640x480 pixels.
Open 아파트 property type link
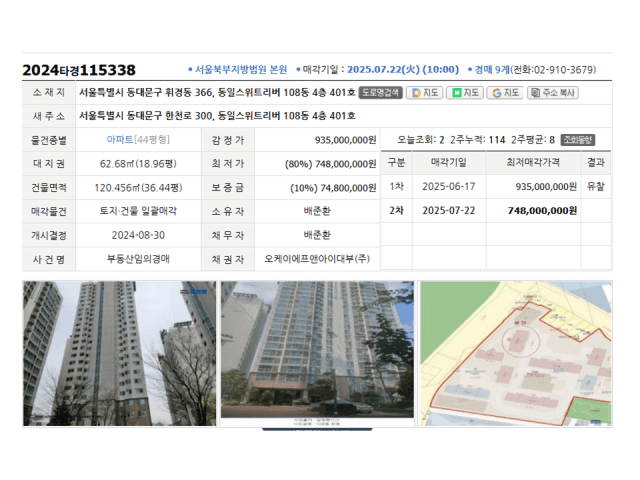[x=120, y=140]
